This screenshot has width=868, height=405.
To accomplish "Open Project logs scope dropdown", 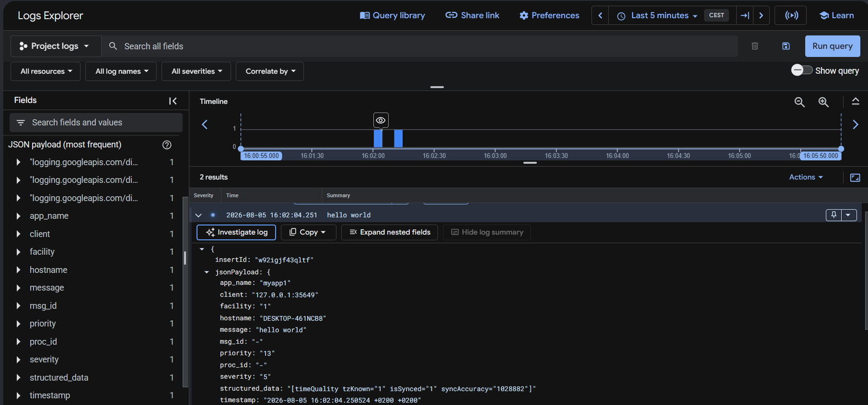I will click(55, 46).
